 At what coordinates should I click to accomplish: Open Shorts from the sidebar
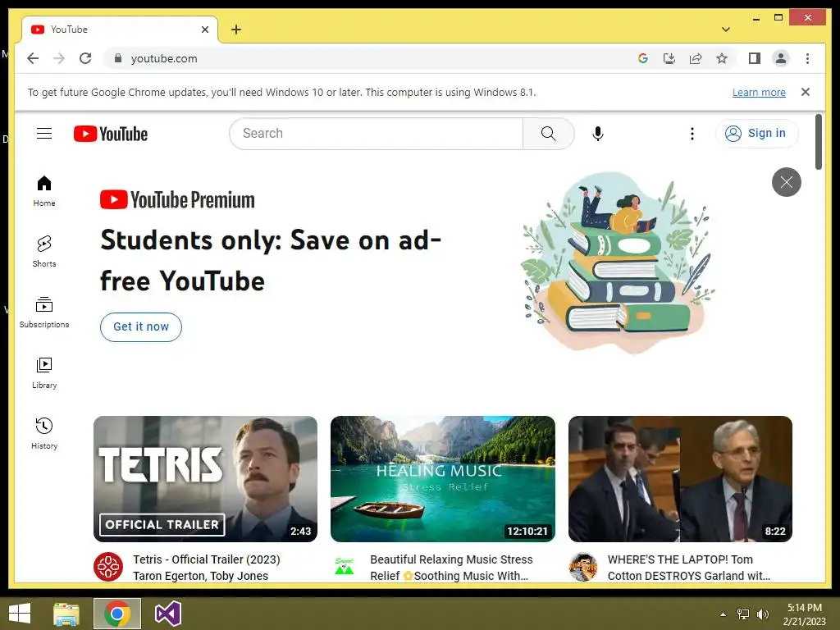tap(44, 251)
